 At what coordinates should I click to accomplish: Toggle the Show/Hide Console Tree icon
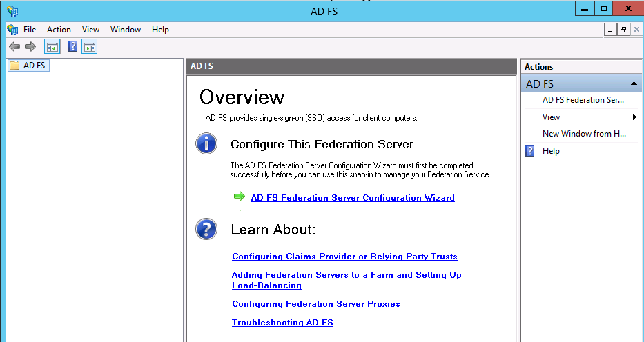coord(52,47)
